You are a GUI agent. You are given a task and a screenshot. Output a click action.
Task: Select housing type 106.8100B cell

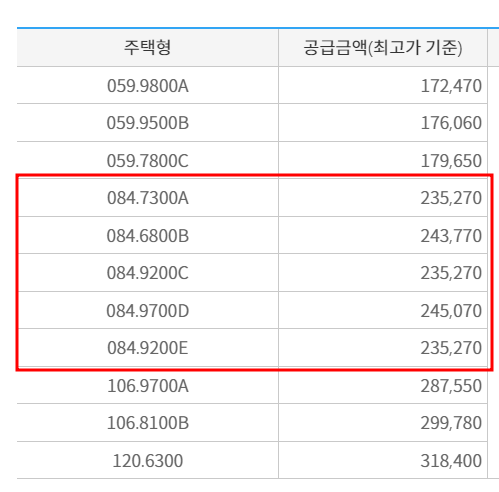point(148,423)
